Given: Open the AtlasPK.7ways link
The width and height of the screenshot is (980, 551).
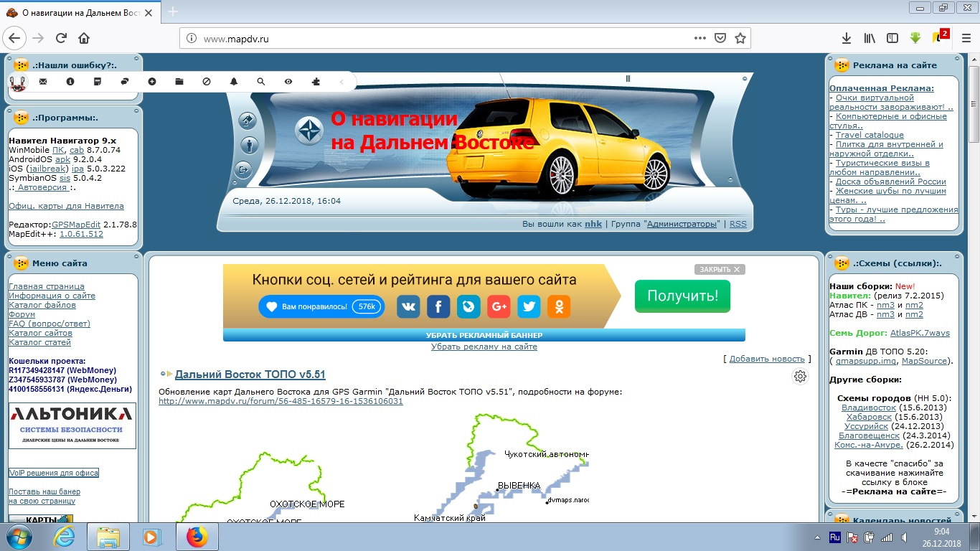Looking at the screenshot, I should pos(920,333).
